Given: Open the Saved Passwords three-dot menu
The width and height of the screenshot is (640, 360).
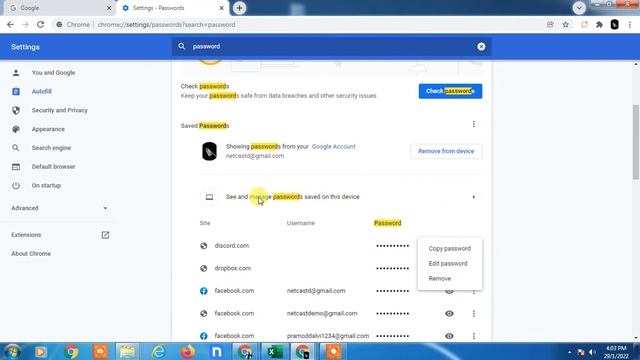Looking at the screenshot, I should (x=473, y=124).
